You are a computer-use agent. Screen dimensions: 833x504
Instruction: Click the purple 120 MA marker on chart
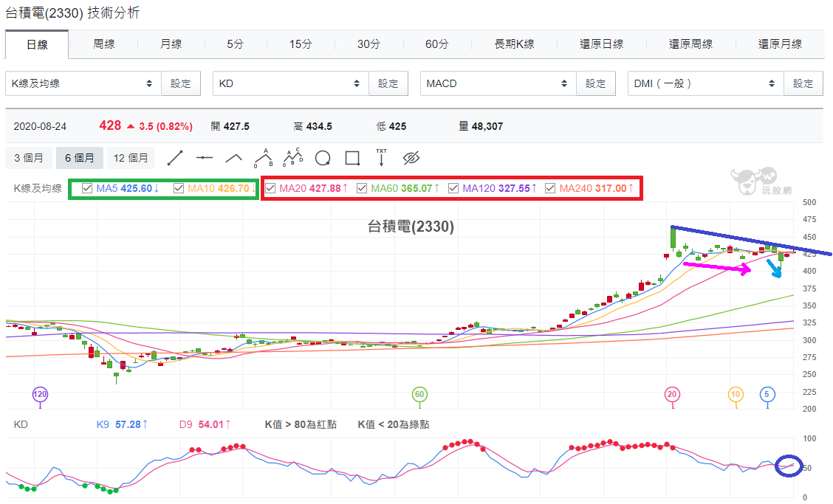point(41,395)
